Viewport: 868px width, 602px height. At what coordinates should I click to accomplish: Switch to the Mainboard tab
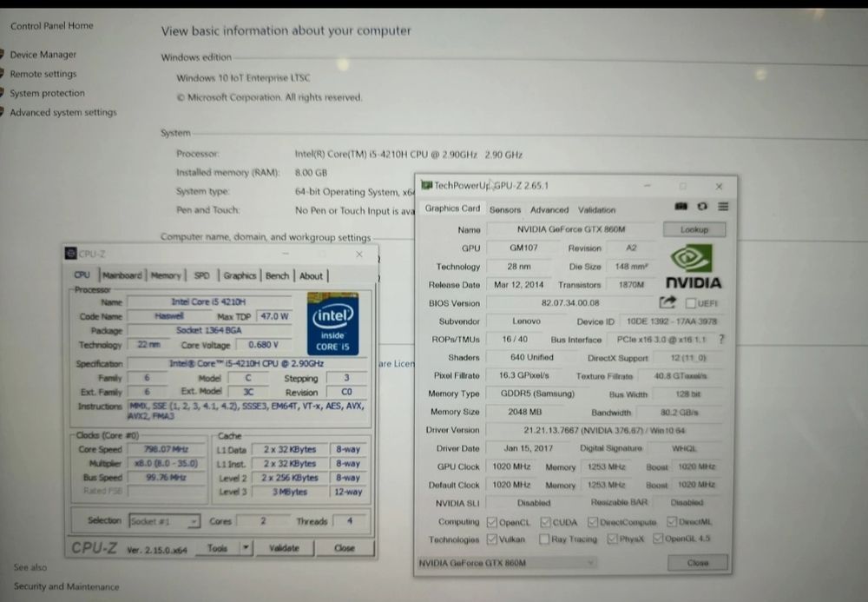coord(122,275)
